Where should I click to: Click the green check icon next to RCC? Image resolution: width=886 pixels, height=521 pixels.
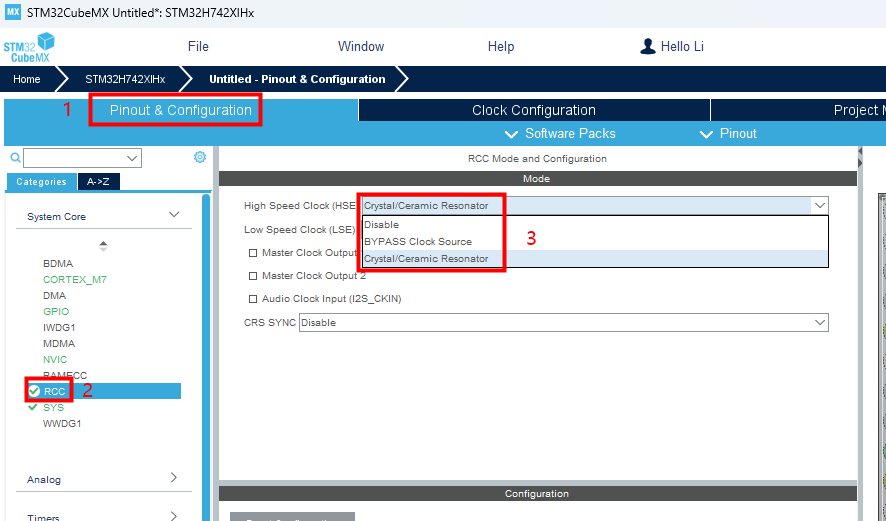[34, 391]
